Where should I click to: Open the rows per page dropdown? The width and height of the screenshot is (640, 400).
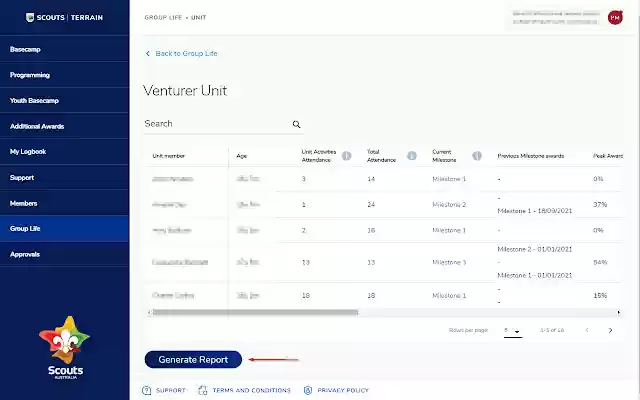pyautogui.click(x=513, y=331)
